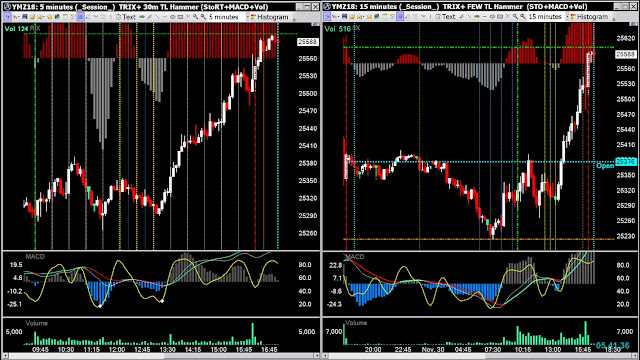The image size is (640, 360).
Task: Click the red zoom out magnifier, 5 minutes window
Action: click(203, 17)
